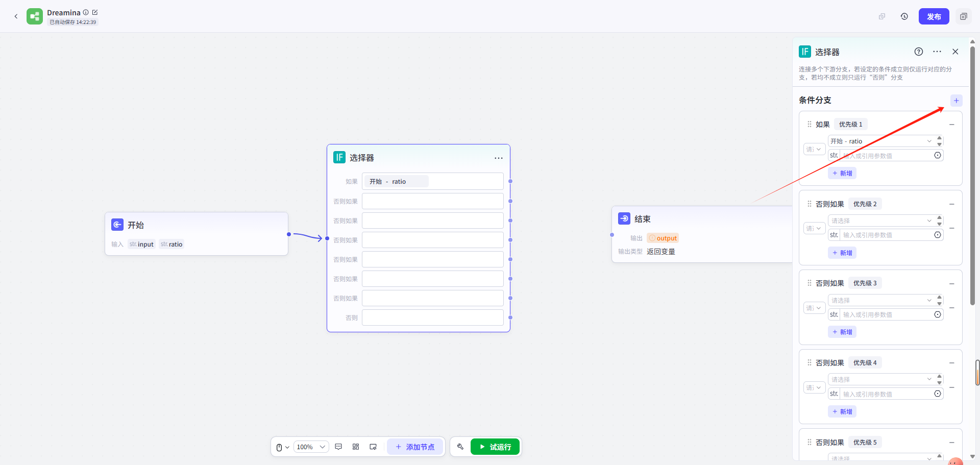Click the output tag in 结束 node
This screenshot has width=980, height=465.
[663, 238]
